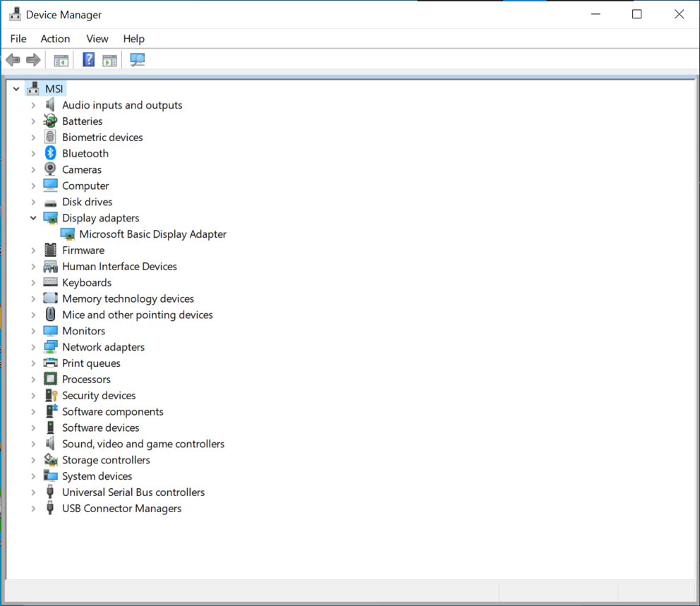The width and height of the screenshot is (700, 606).
Task: Collapse the Display adapters category
Action: [x=33, y=217]
